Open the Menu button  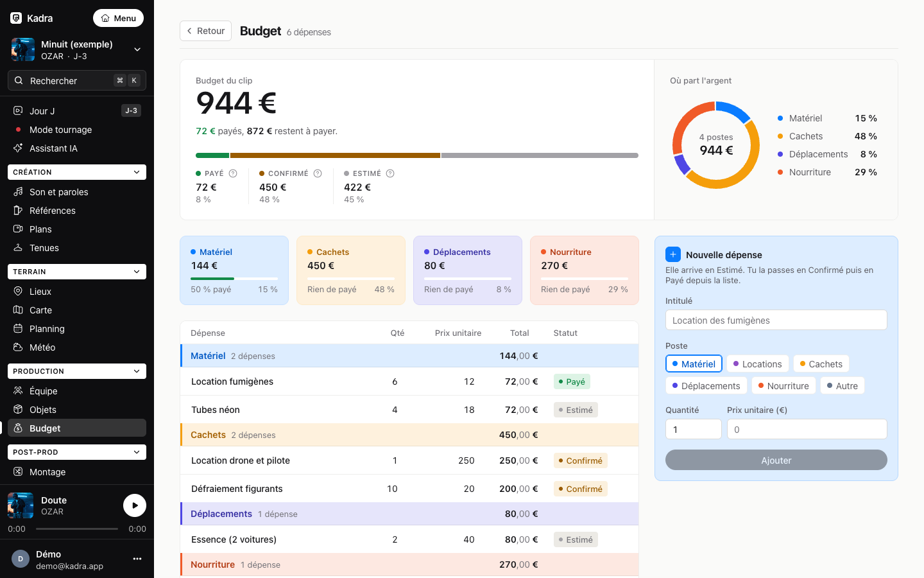pos(118,18)
